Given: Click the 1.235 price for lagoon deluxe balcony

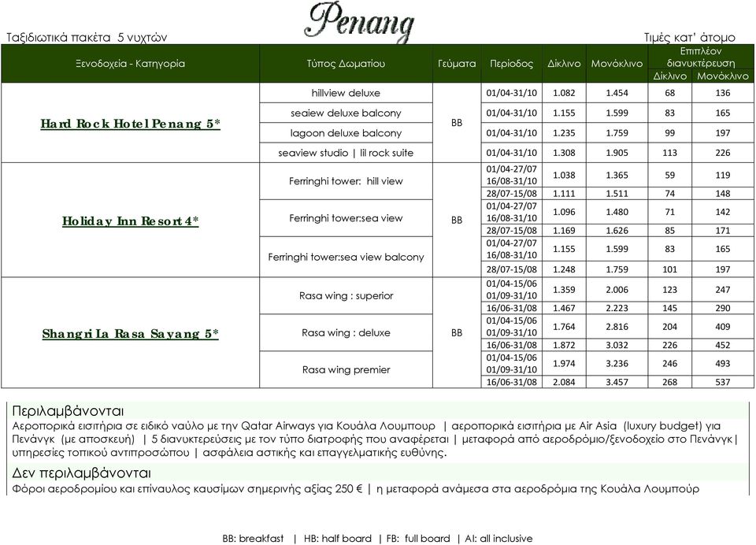Looking at the screenshot, I should (564, 133).
